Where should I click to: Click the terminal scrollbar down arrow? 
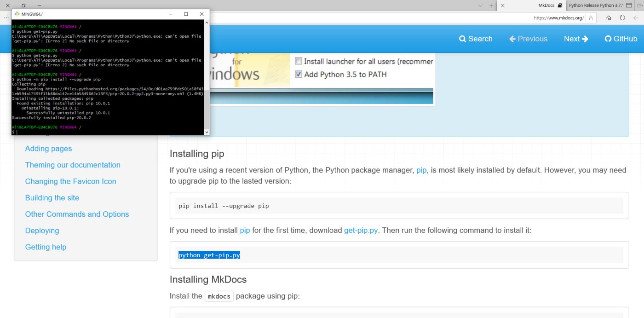pos(207,132)
